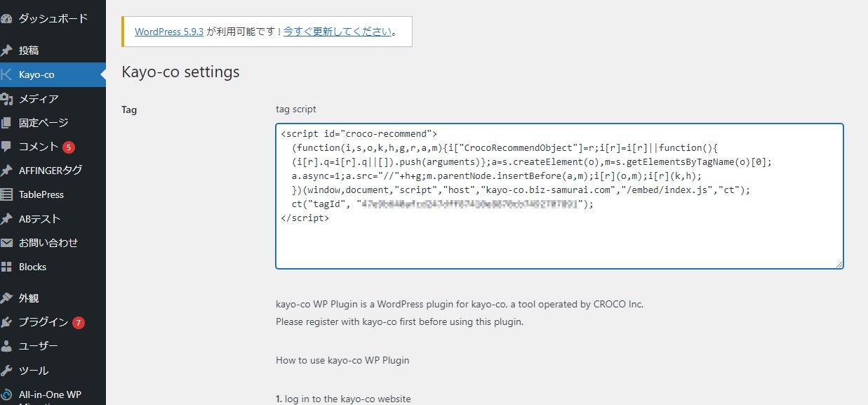Click the closing </script> line

point(305,218)
